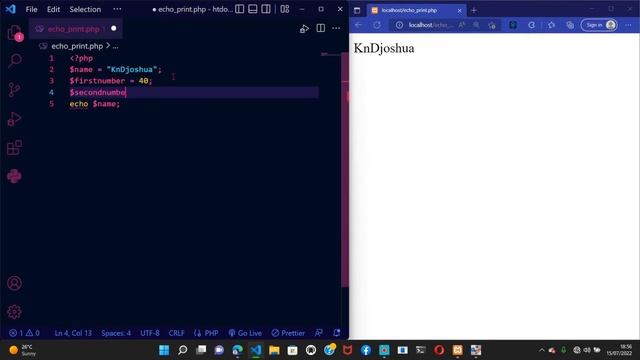Image resolution: width=640 pixels, height=360 pixels.
Task: Change encoding via UTF-8 status item
Action: 150,333
